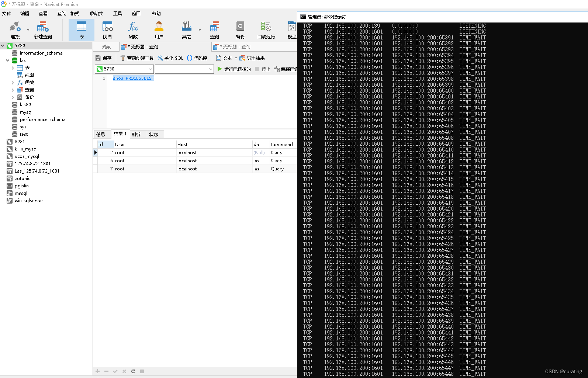Open the 文件 (File) menu

(7, 14)
